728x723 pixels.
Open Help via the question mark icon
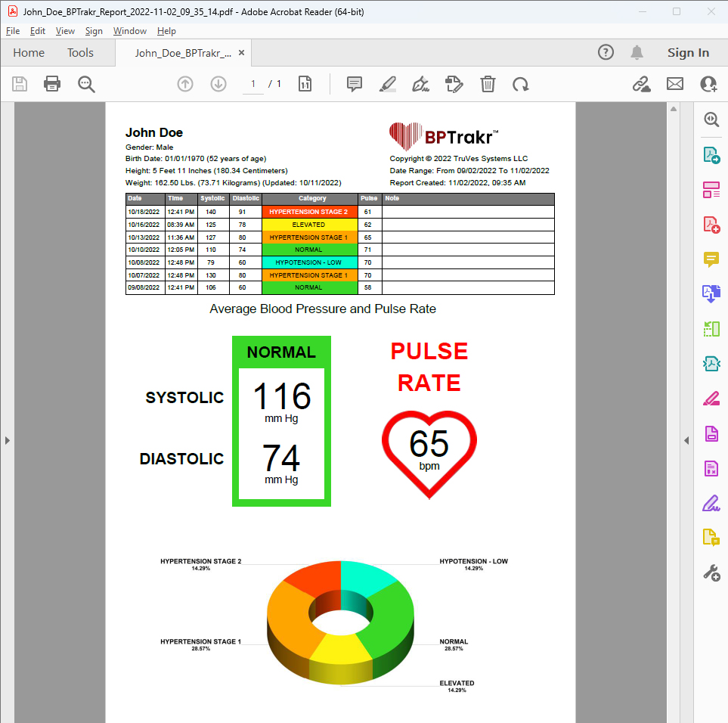pyautogui.click(x=606, y=52)
